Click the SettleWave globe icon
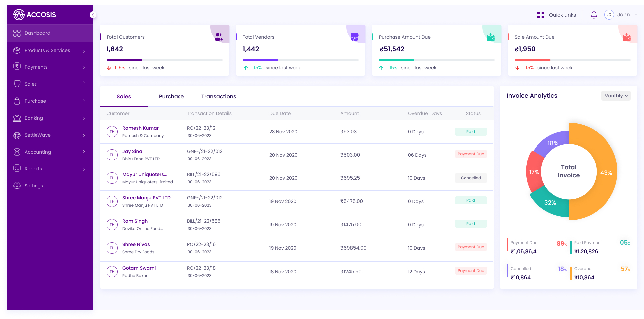644x319 pixels. [x=17, y=135]
